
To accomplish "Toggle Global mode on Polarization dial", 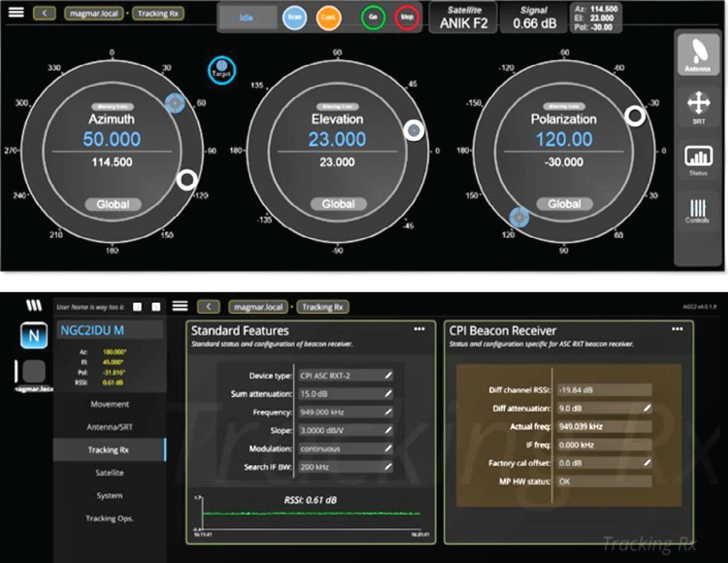I will click(x=564, y=204).
